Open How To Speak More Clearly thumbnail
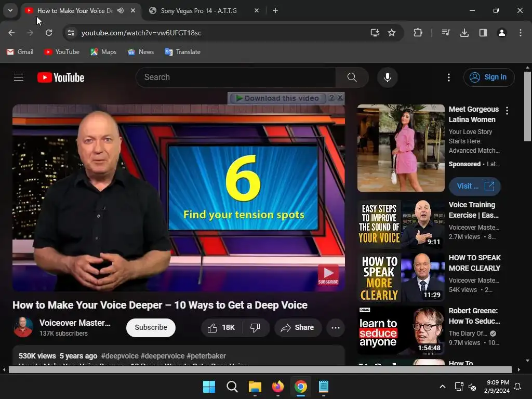Screen dimensions: 532x399 coord(401,277)
